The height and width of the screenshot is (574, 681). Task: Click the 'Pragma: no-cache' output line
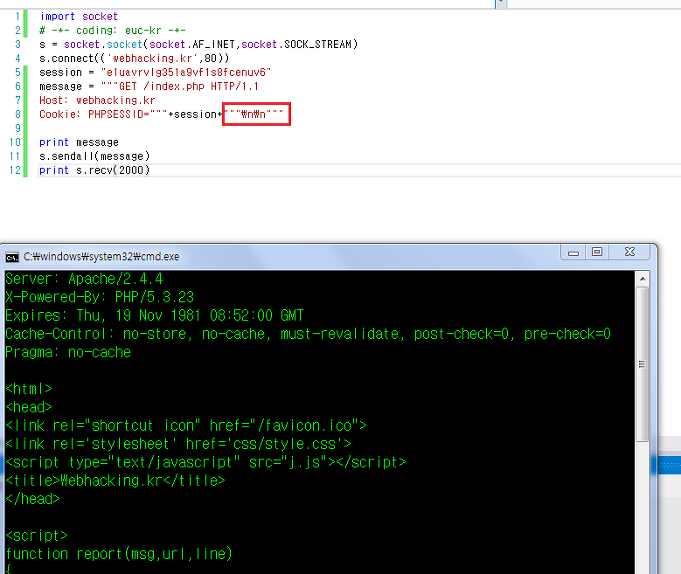[x=68, y=352]
